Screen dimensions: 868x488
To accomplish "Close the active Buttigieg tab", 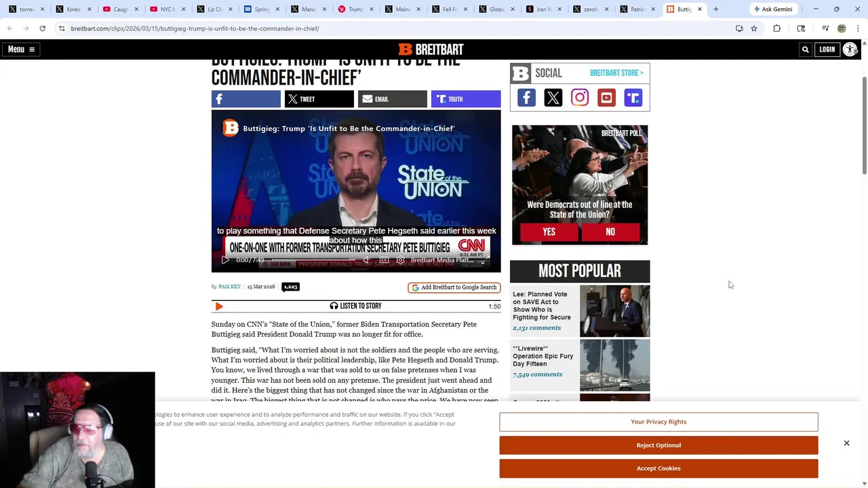I will coord(700,9).
